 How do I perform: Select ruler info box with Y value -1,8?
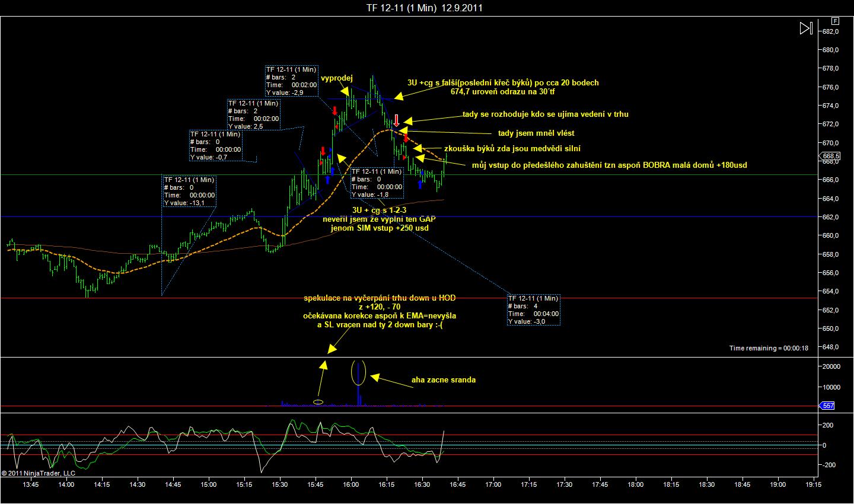coord(377,183)
